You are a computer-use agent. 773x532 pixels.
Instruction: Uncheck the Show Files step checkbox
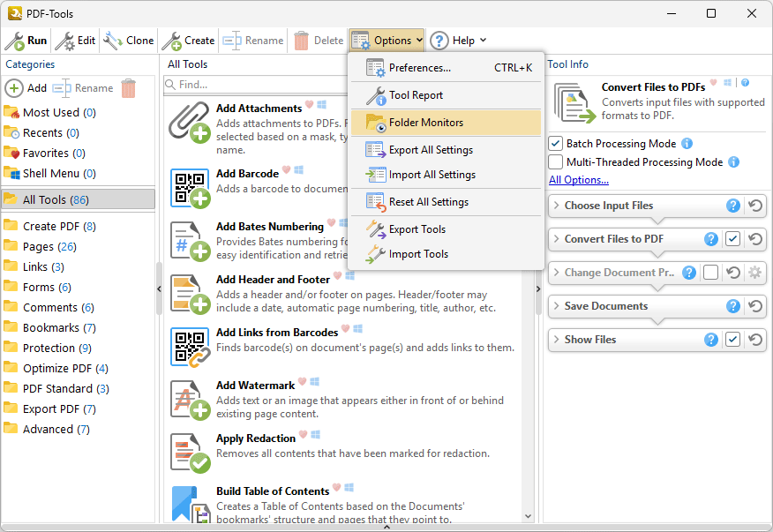(x=732, y=340)
